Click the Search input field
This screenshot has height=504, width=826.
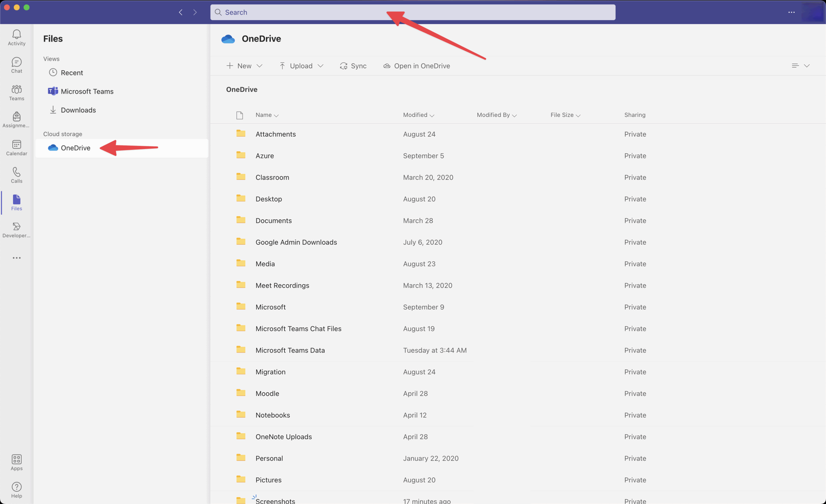pyautogui.click(x=412, y=12)
